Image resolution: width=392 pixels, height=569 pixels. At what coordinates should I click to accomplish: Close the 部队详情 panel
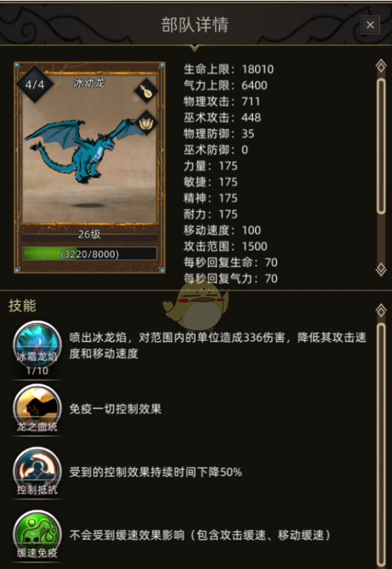tap(370, 25)
